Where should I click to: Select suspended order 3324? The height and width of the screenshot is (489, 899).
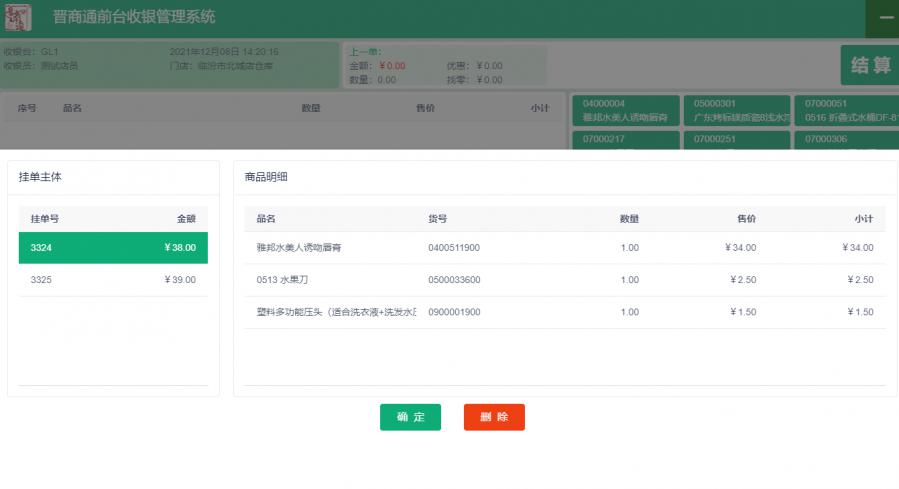pyautogui.click(x=113, y=248)
